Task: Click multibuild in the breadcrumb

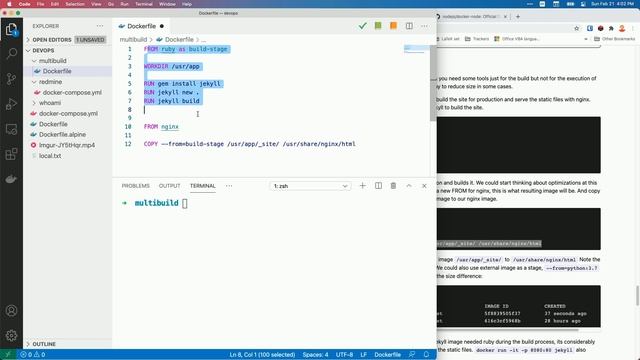Action: coord(133,40)
